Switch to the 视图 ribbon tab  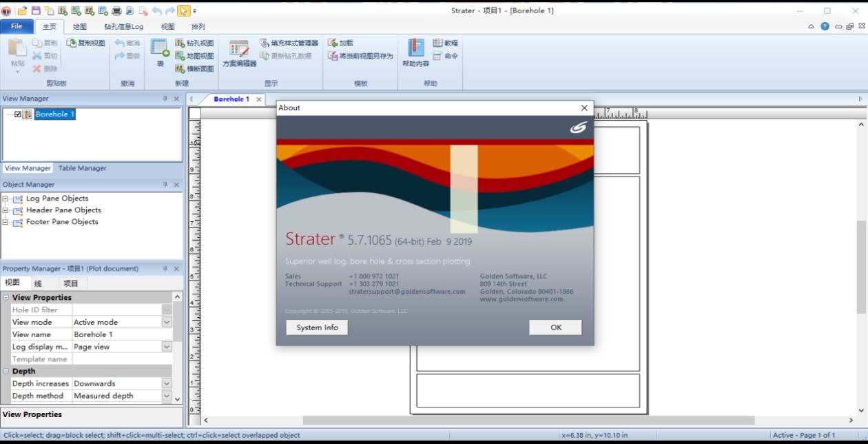coord(167,27)
